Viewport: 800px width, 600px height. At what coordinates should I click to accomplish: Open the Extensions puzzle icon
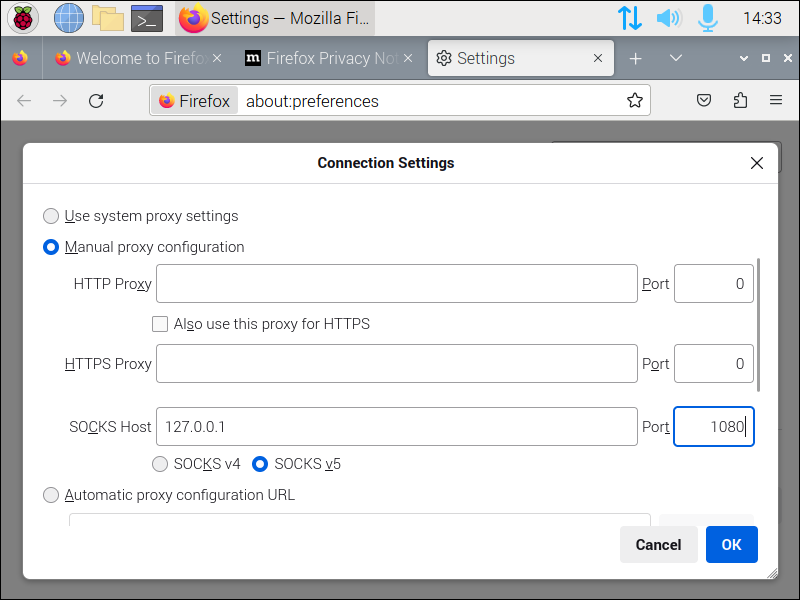pos(740,100)
